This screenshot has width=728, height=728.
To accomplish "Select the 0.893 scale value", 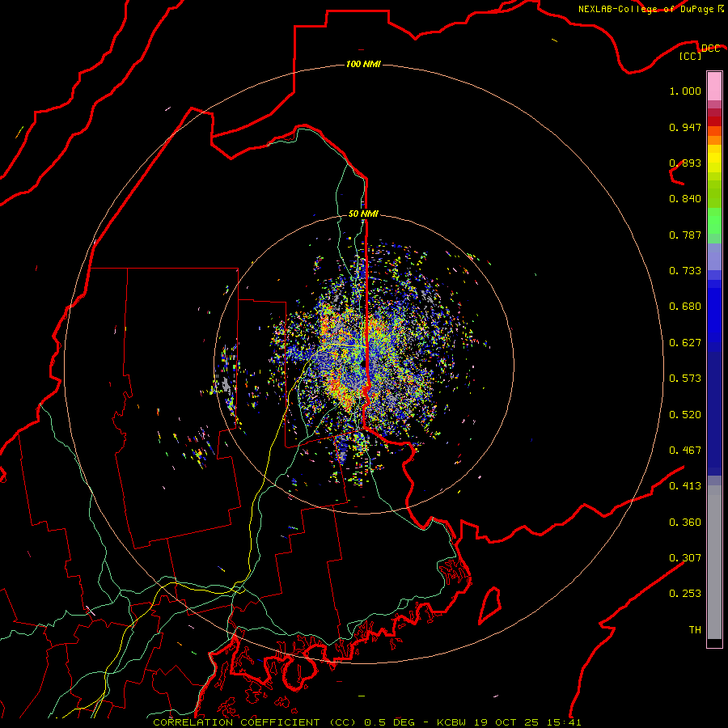I will (685, 163).
